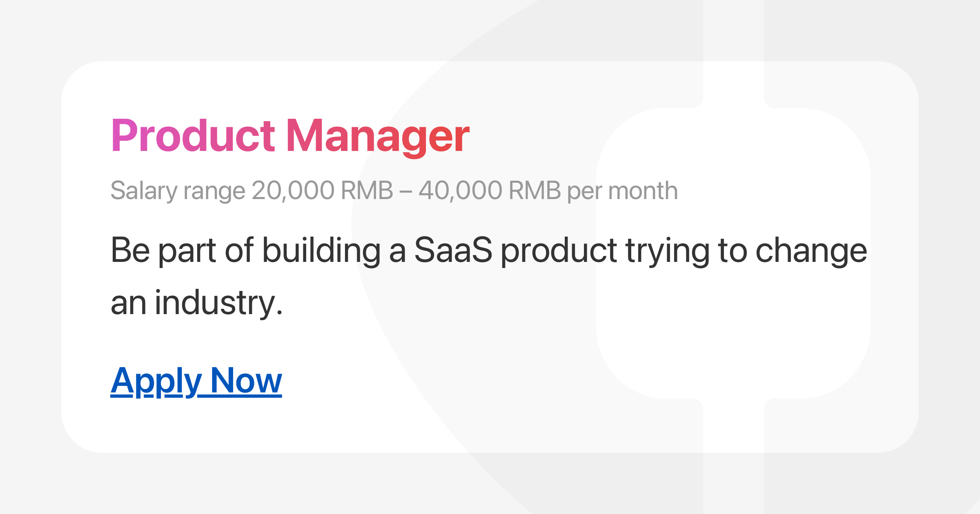Screen dimensions: 980x514
Task: Click the words "Salary range"
Action: coord(178,191)
